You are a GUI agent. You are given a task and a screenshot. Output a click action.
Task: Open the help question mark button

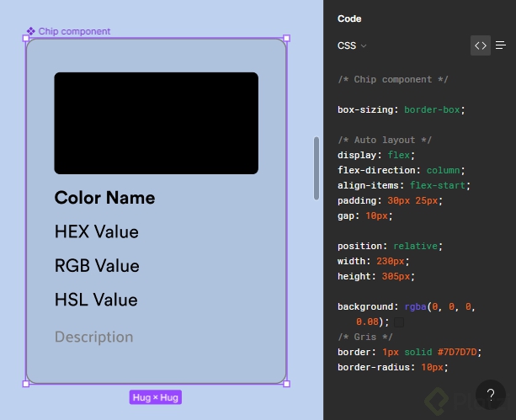pyautogui.click(x=491, y=394)
